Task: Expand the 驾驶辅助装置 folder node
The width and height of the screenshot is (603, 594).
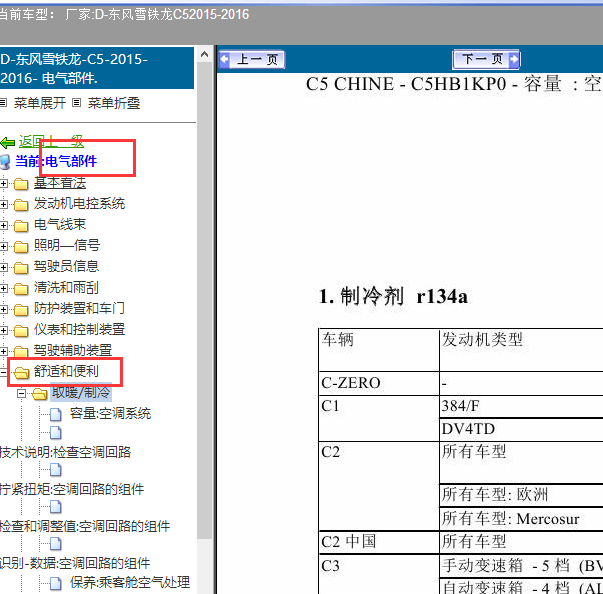Action: point(3,351)
